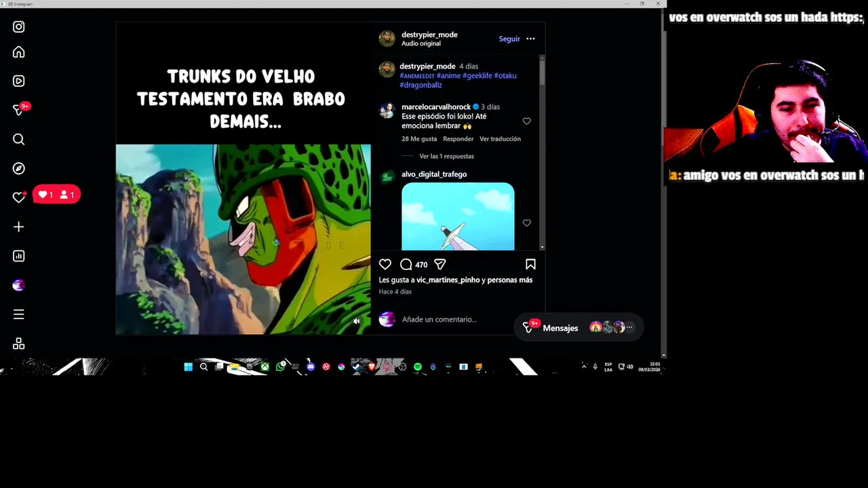
Task: Open the #dragonballz hashtag
Action: point(421,85)
